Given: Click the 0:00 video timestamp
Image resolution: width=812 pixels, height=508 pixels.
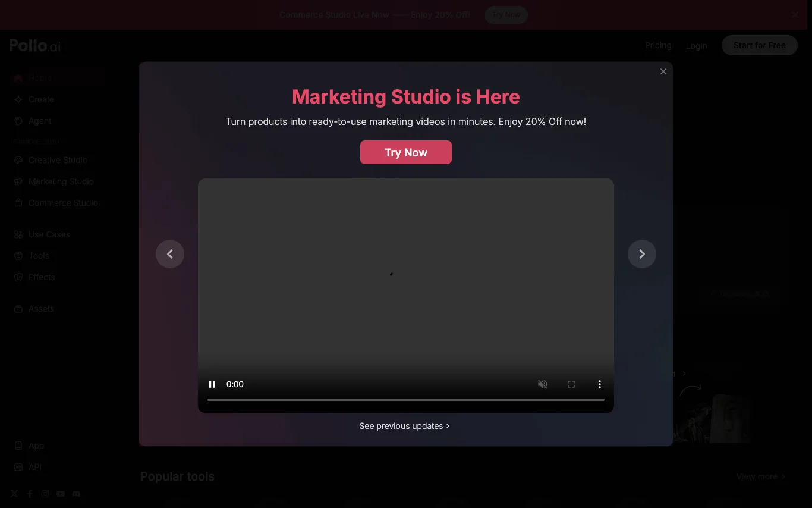Looking at the screenshot, I should coord(235,384).
